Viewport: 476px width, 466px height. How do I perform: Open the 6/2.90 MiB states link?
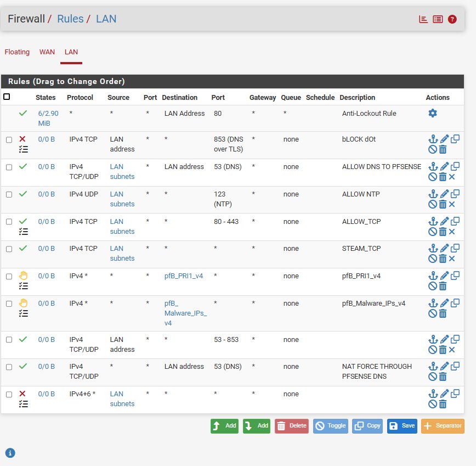click(48, 118)
